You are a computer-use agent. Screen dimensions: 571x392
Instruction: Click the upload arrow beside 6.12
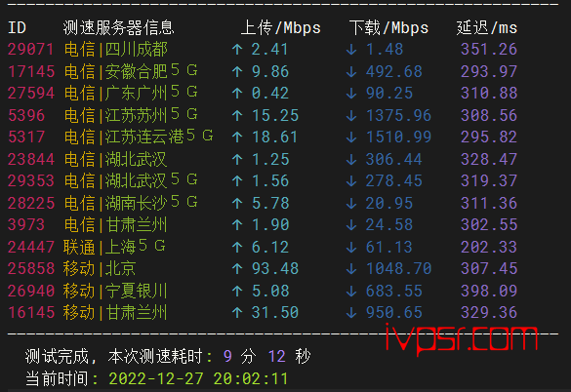click(x=237, y=247)
